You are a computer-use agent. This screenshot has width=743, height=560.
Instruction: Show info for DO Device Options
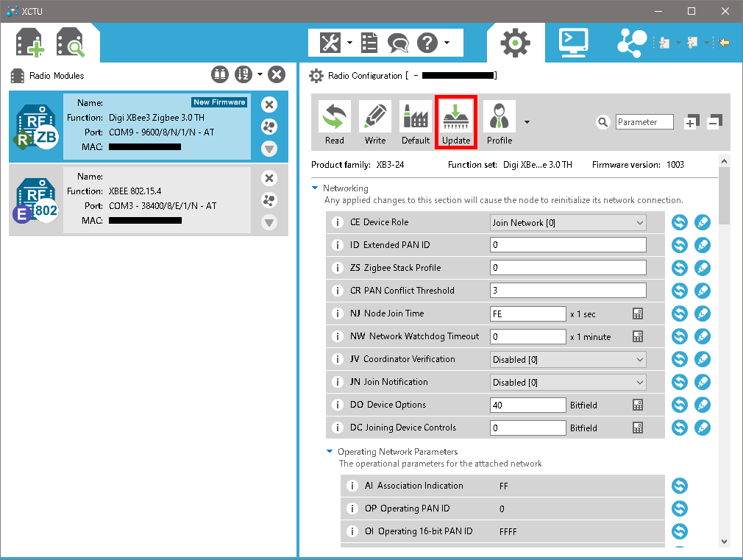tap(338, 405)
